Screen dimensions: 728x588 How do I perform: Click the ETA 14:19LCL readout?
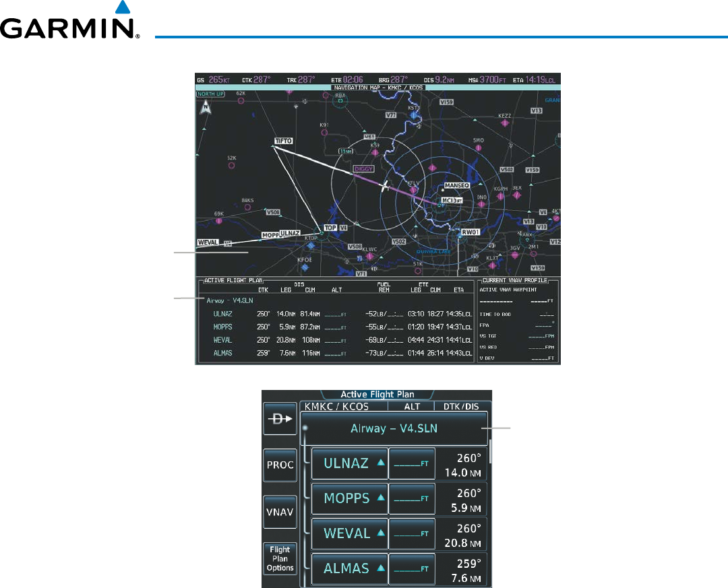534,80
